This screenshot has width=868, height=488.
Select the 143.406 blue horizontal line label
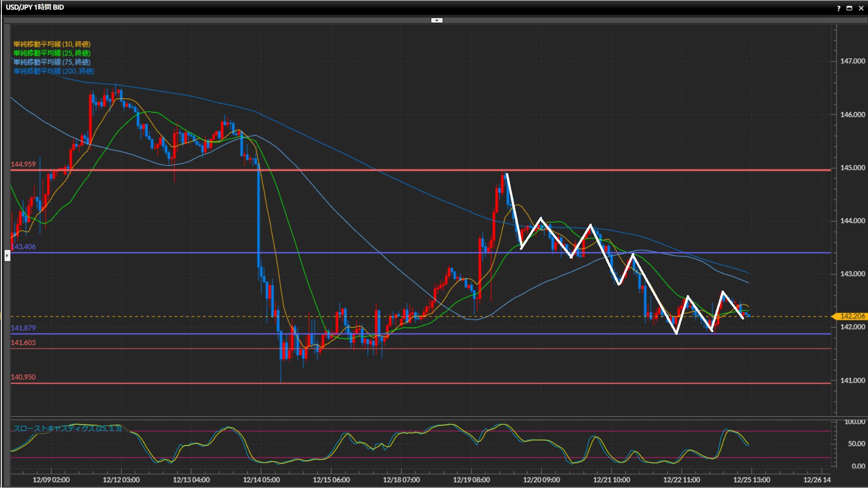(x=23, y=247)
